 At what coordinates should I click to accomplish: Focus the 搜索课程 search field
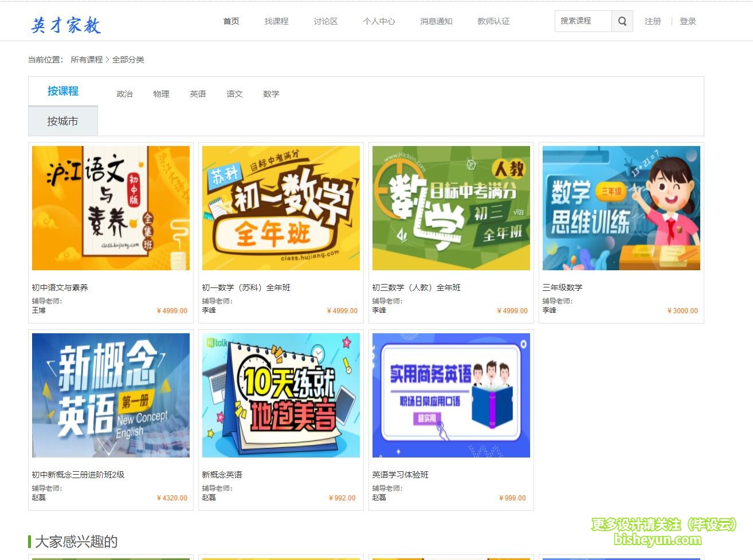(x=583, y=21)
